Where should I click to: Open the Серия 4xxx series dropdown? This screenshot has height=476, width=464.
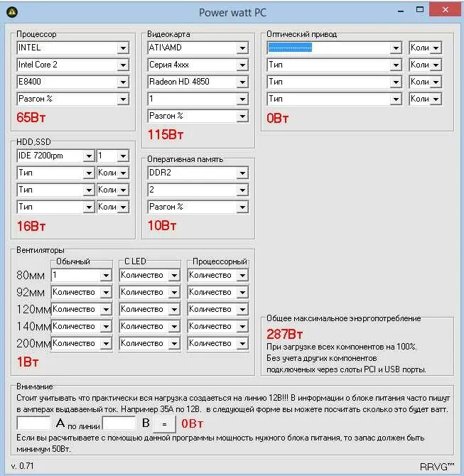pyautogui.click(x=198, y=65)
